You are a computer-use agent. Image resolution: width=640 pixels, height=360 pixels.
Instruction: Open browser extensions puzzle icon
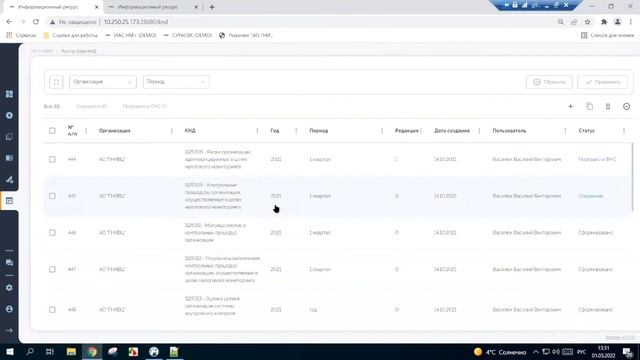pos(604,22)
